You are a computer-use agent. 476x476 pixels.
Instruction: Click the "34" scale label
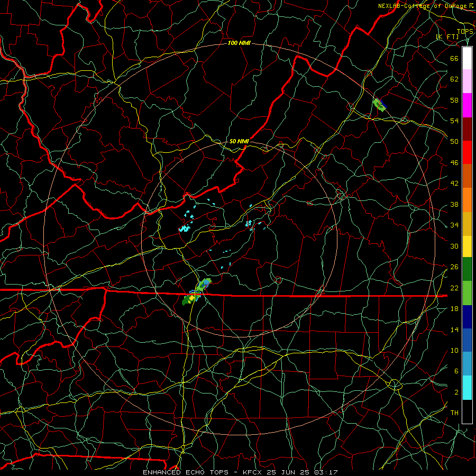pyautogui.click(x=454, y=225)
